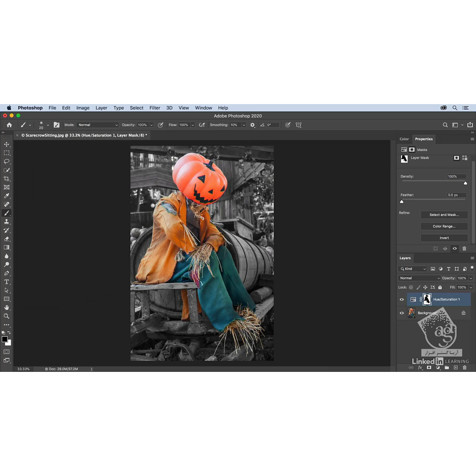476x476 pixels.
Task: Select the Lasso tool
Action: [7, 161]
